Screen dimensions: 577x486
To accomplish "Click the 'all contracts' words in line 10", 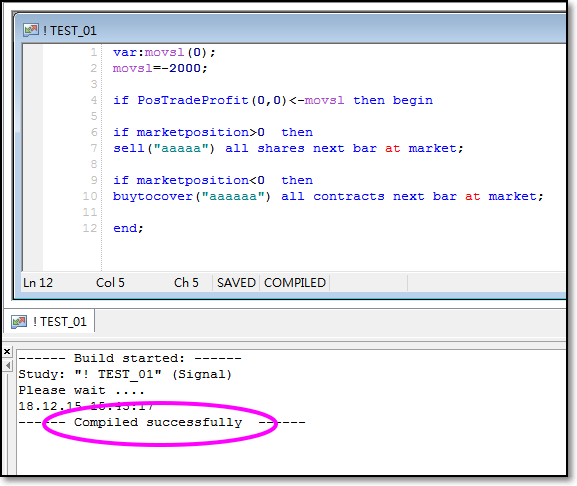I will (x=333, y=196).
